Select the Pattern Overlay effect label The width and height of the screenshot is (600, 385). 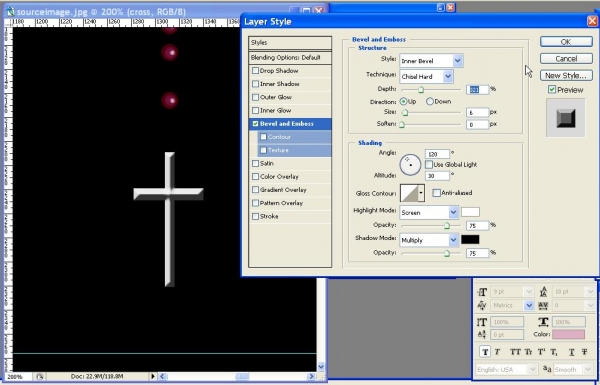tap(281, 203)
